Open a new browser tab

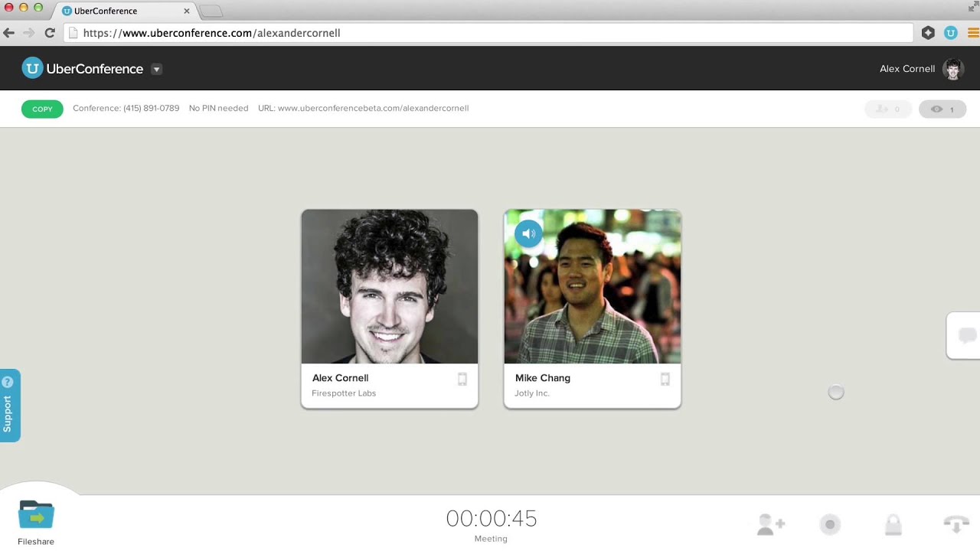coord(211,11)
